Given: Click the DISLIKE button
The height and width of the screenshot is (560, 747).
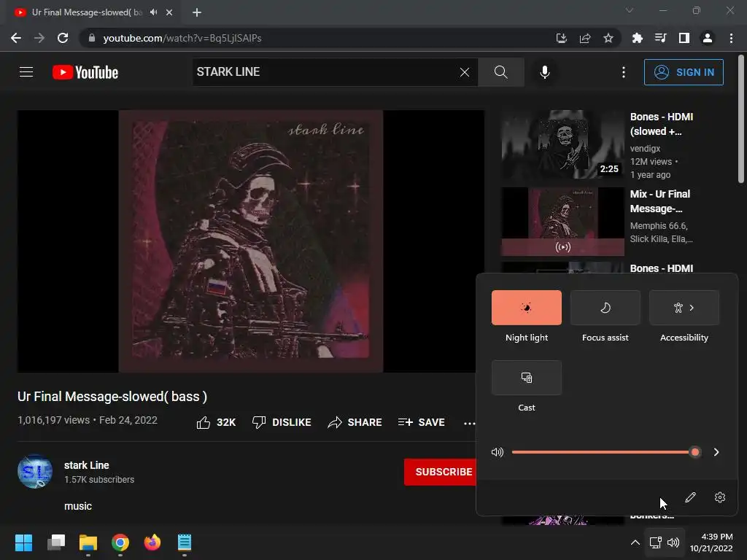Looking at the screenshot, I should (x=282, y=422).
